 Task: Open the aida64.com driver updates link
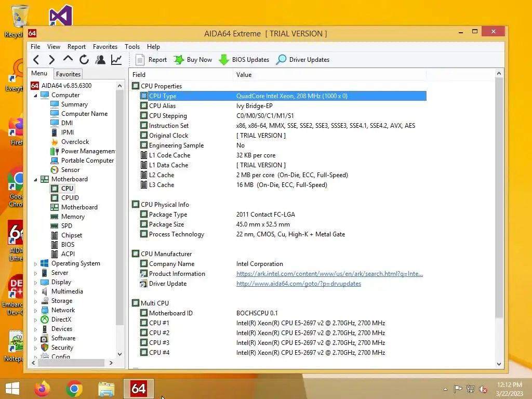pos(299,284)
